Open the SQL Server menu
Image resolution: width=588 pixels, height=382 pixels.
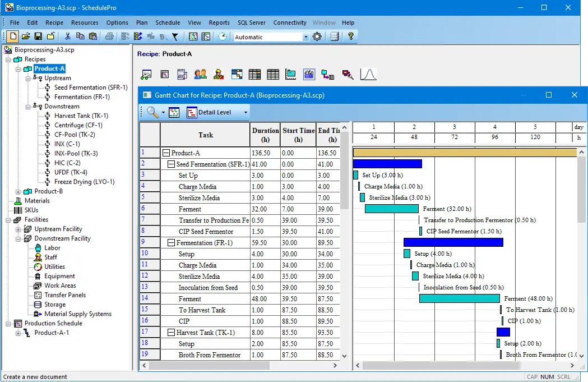point(252,22)
